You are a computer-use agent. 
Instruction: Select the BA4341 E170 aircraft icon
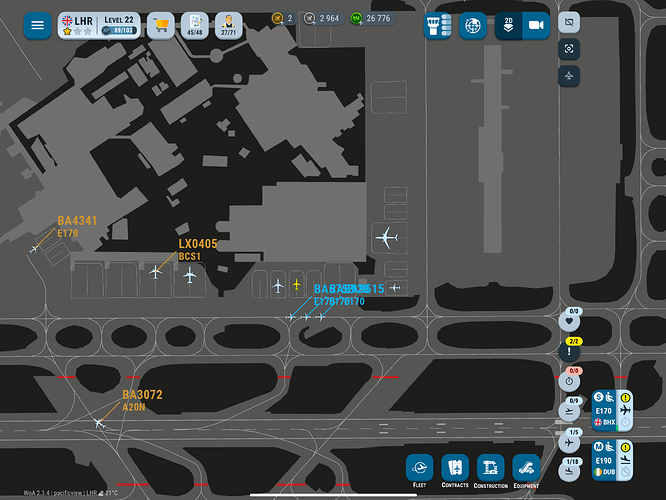34,249
